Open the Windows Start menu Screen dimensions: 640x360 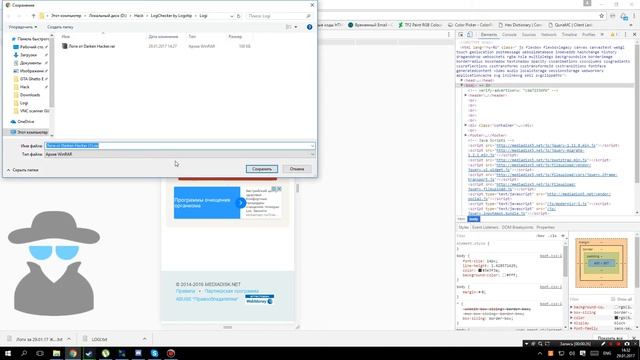(7, 353)
